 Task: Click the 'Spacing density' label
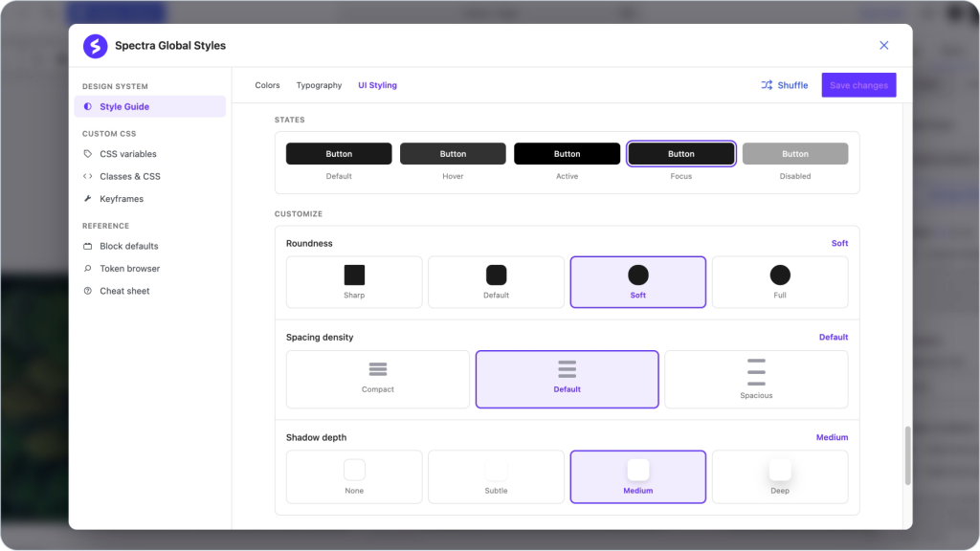(320, 337)
